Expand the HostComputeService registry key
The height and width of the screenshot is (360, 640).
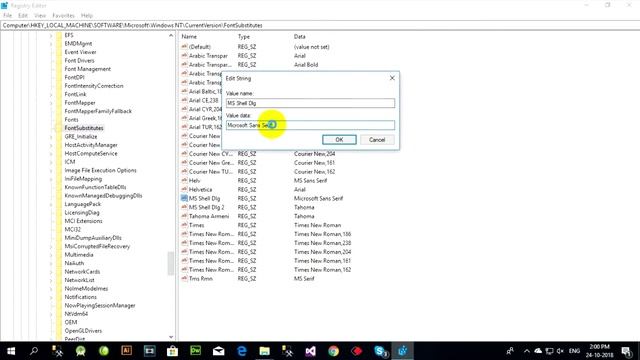click(x=51, y=153)
